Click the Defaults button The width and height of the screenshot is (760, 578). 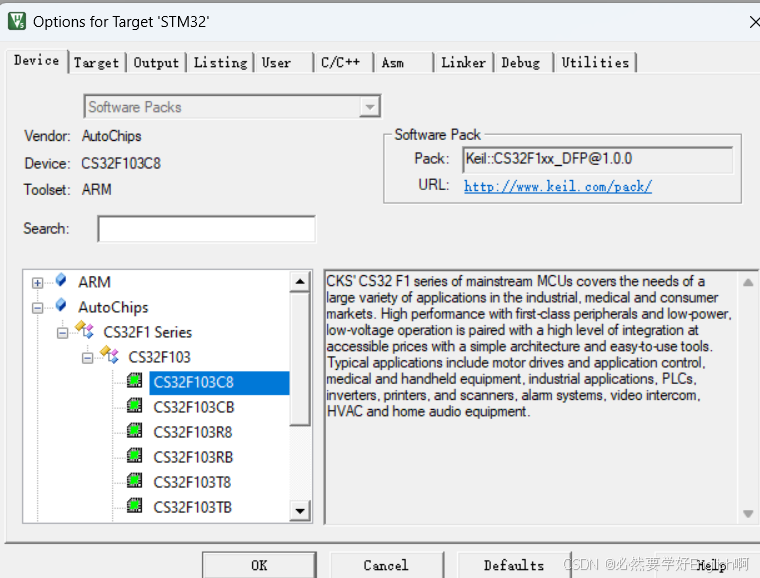point(514,565)
